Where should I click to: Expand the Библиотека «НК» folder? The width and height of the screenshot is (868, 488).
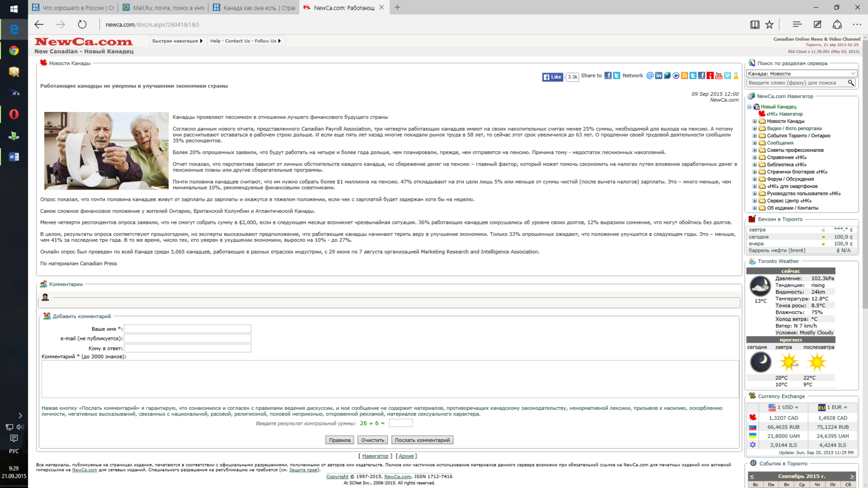coord(755,164)
